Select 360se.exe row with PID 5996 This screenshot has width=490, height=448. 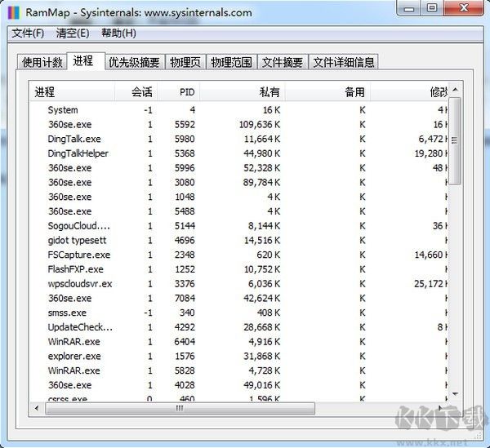pyautogui.click(x=239, y=168)
